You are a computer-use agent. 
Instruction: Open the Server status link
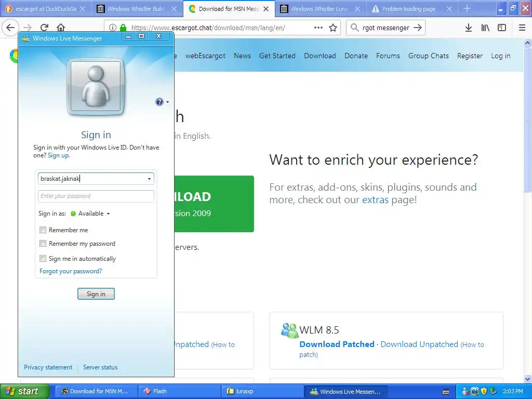click(x=100, y=367)
